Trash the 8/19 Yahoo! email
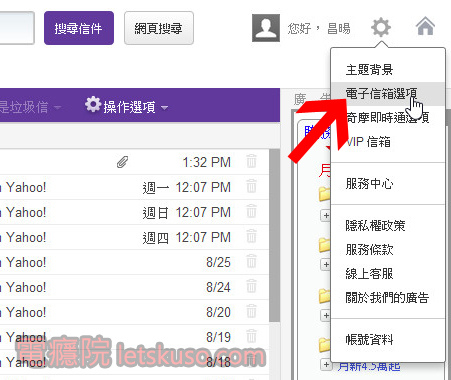This screenshot has height=380, width=451. pyautogui.click(x=251, y=336)
